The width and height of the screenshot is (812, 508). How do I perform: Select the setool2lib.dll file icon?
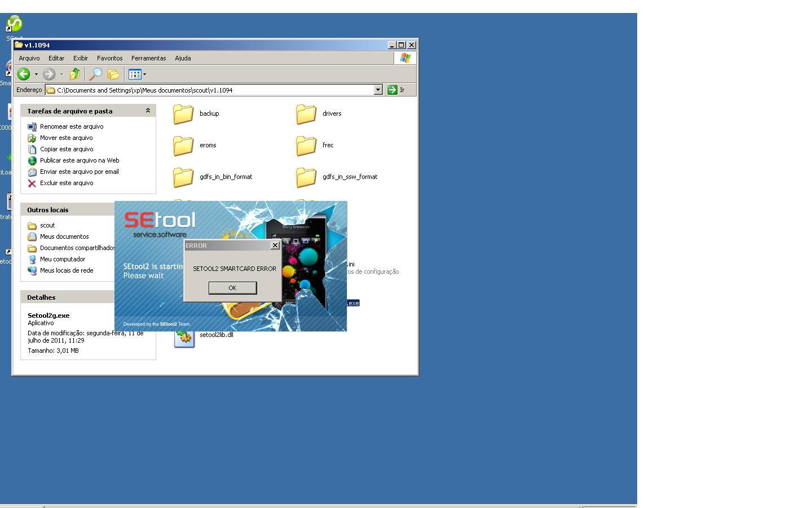pos(184,339)
